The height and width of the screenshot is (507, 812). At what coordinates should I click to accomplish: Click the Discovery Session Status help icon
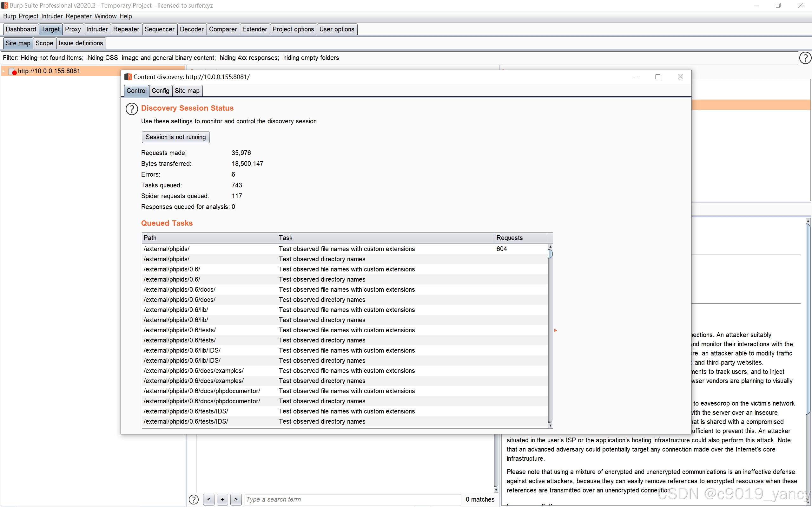(132, 109)
